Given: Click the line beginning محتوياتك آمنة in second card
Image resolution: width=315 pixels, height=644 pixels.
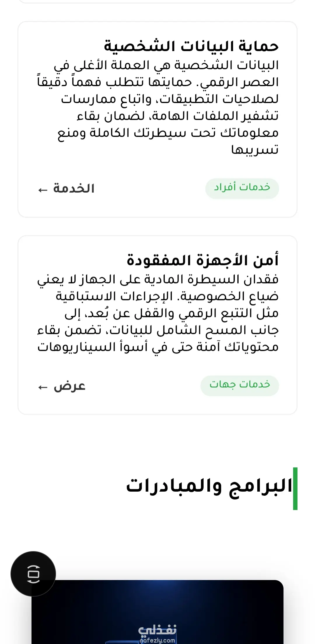Looking at the screenshot, I should [158, 347].
